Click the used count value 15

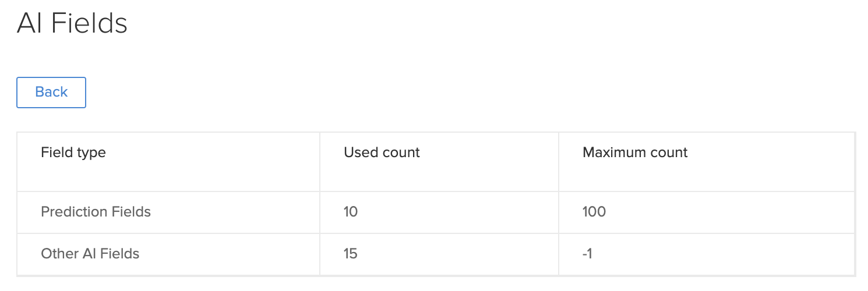pos(351,254)
